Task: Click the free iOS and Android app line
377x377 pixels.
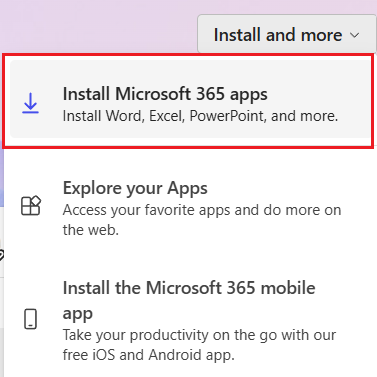Action: click(149, 355)
